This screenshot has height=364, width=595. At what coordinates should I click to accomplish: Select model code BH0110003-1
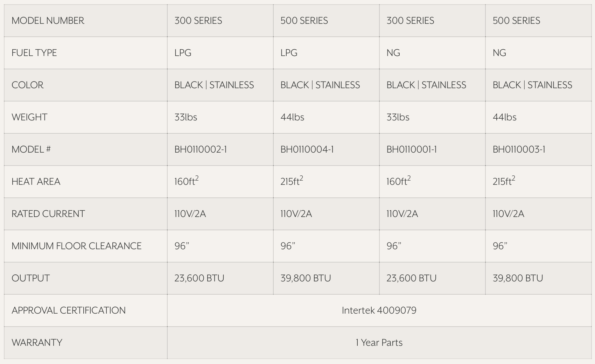pyautogui.click(x=519, y=149)
